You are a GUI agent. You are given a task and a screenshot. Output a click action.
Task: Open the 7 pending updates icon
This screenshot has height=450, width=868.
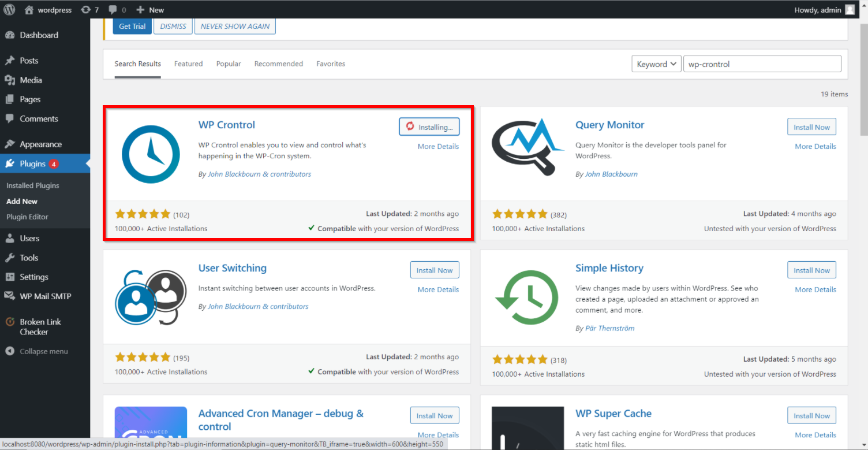(x=89, y=10)
